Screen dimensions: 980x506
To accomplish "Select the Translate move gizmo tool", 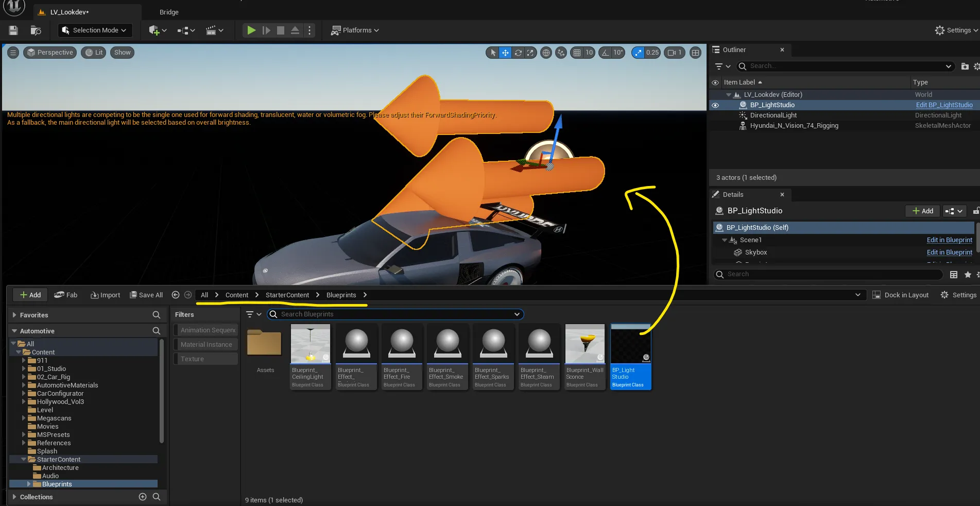I will (506, 53).
